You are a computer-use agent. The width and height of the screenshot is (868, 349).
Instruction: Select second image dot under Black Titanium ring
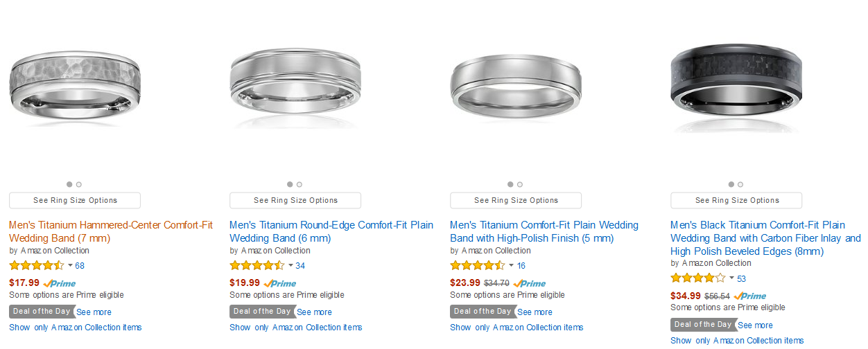(740, 184)
